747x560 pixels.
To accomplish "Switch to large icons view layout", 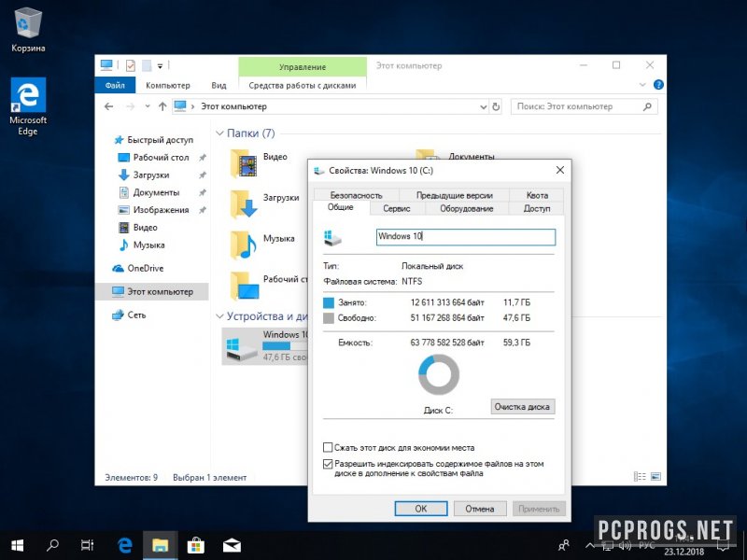I will point(656,477).
